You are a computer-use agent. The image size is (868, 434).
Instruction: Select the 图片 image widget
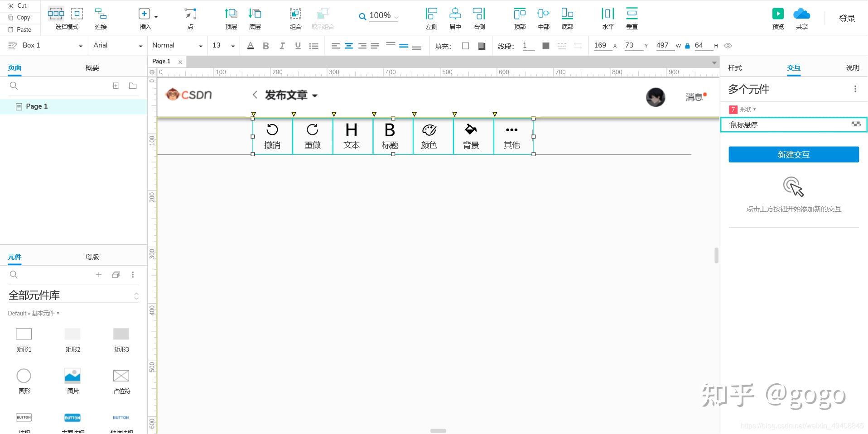click(72, 381)
